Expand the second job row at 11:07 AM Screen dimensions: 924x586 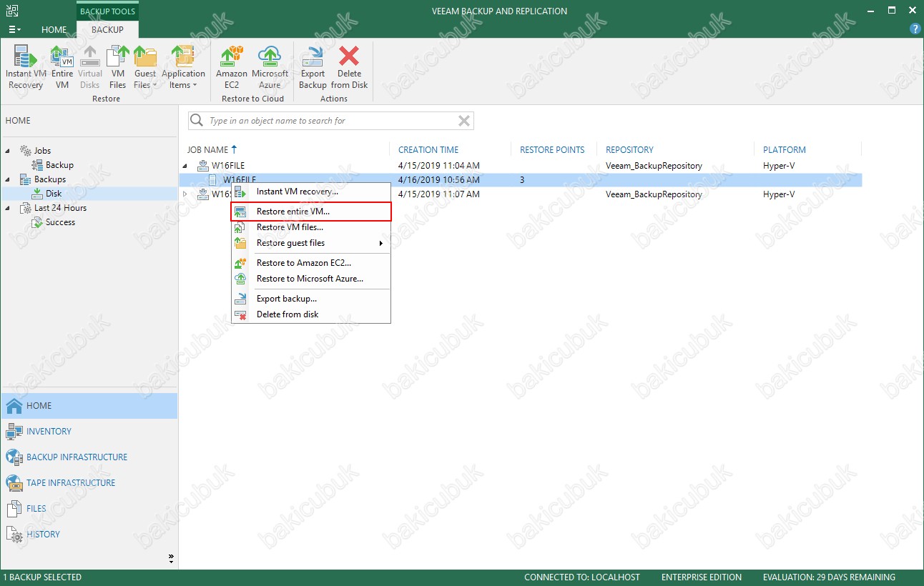pyautogui.click(x=186, y=194)
